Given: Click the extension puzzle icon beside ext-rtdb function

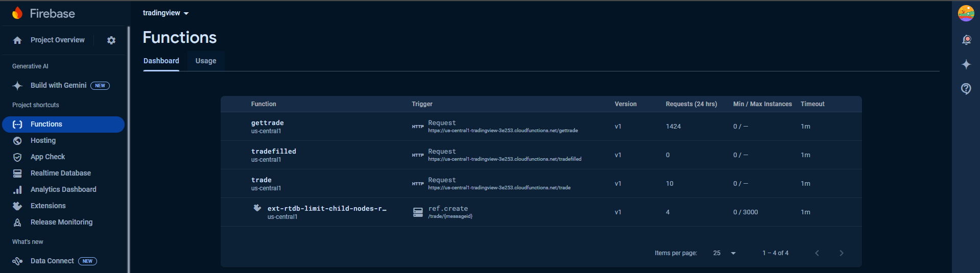Looking at the screenshot, I should [x=257, y=208].
